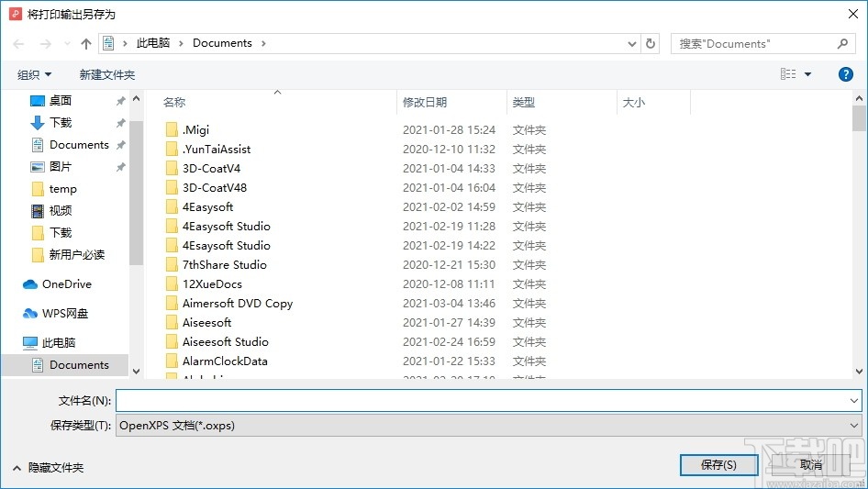Go forward with the right arrow
The image size is (868, 489).
(45, 44)
